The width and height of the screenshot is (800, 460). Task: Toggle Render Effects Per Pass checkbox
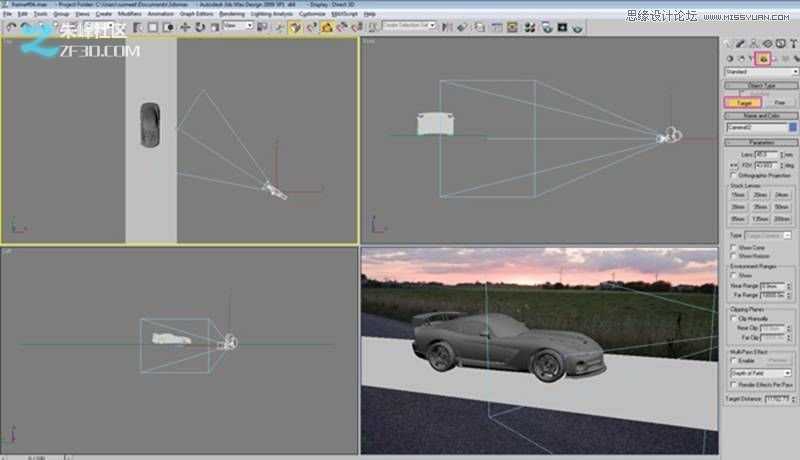(734, 385)
